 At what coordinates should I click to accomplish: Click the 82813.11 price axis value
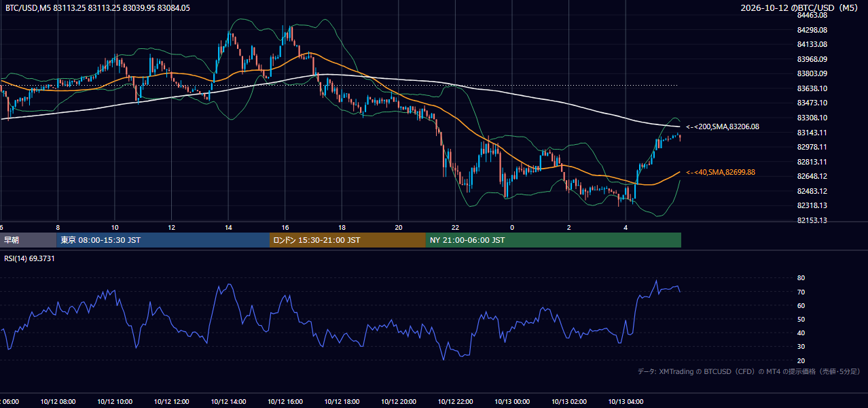812,162
